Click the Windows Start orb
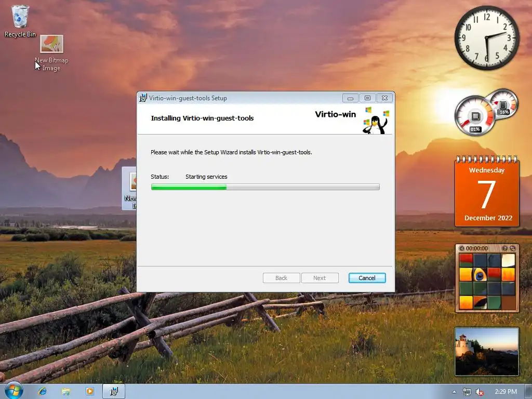The image size is (532, 399). pos(14,391)
